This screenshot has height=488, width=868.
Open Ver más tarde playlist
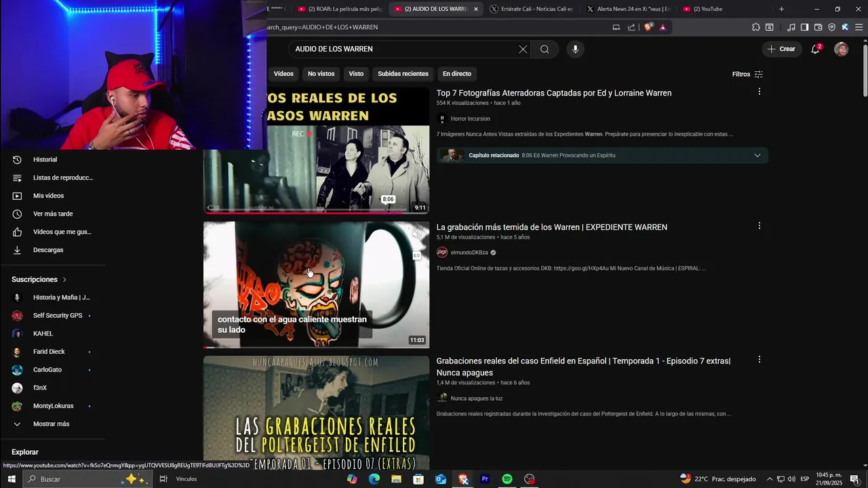tap(52, 213)
